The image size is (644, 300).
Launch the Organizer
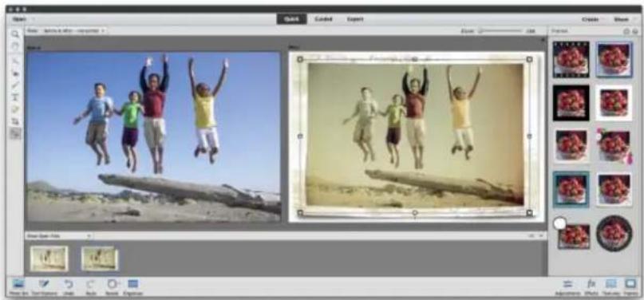click(132, 287)
